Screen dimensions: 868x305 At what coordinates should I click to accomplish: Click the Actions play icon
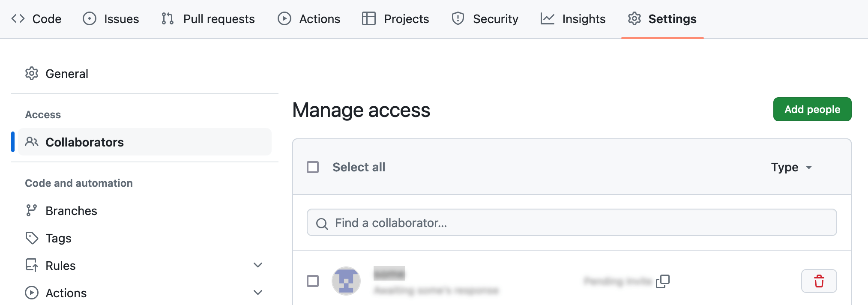click(x=284, y=18)
